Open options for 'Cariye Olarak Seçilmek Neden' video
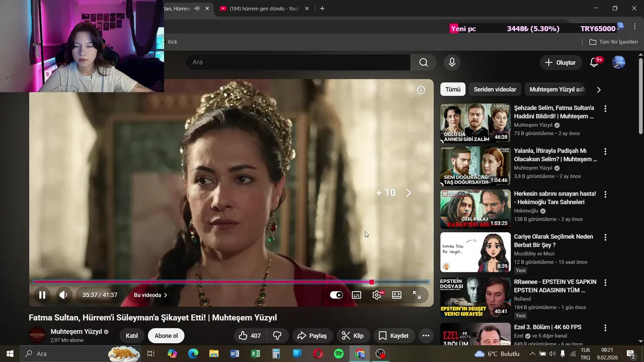The image size is (644, 362). [x=605, y=237]
